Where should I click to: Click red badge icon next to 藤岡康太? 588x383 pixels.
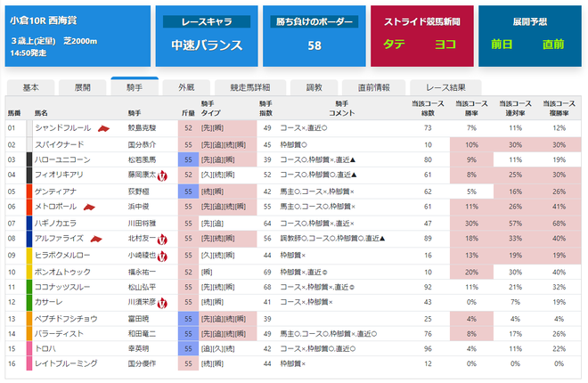coord(162,175)
